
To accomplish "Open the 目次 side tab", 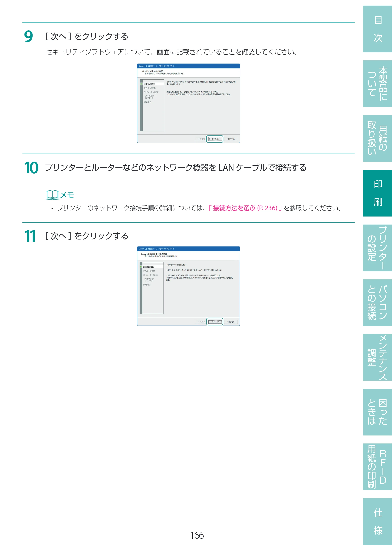I will [377, 29].
